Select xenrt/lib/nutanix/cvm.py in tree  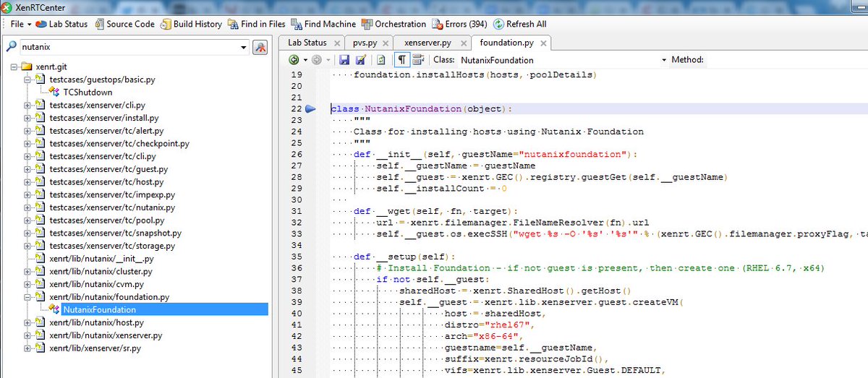pos(96,284)
